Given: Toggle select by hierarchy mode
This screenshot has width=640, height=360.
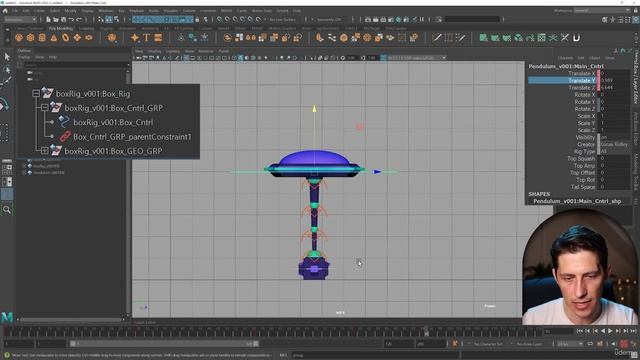Looking at the screenshot, I should (101, 19).
